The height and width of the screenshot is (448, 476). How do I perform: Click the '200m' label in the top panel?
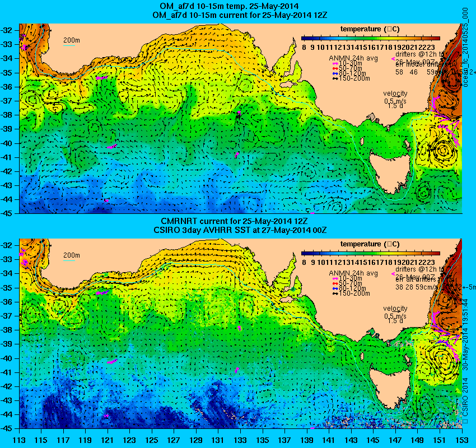pos(72,40)
